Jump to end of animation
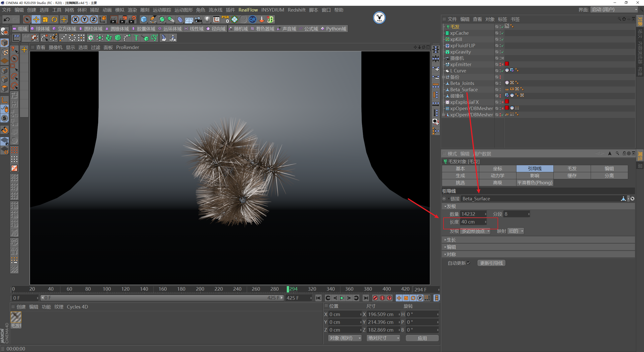 tap(366, 298)
